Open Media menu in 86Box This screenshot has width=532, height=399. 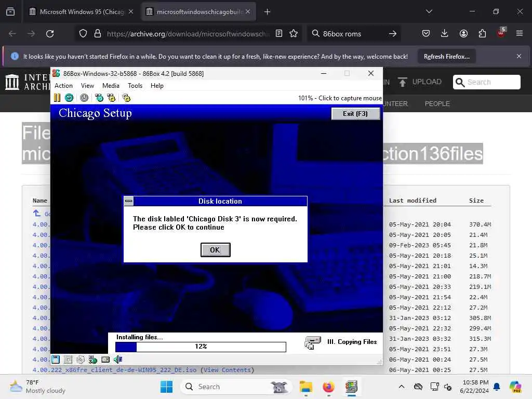tap(111, 86)
